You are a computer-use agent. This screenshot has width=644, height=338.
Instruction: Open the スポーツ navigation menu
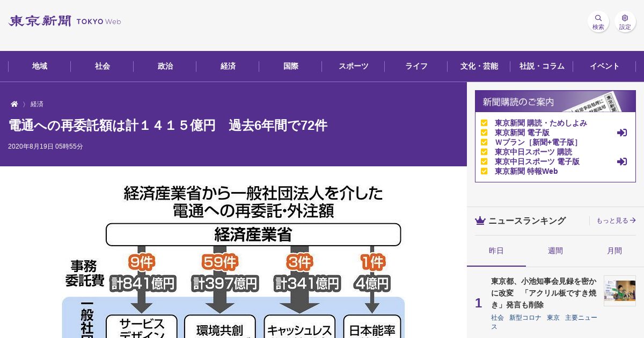[x=354, y=67]
